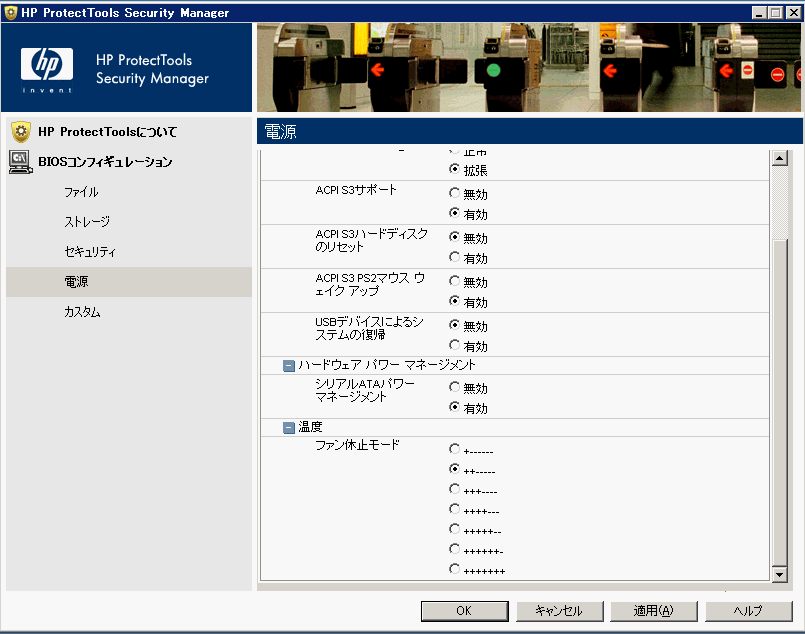The image size is (805, 634).
Task: Select ファイル in the sidebar
Action: [x=81, y=192]
